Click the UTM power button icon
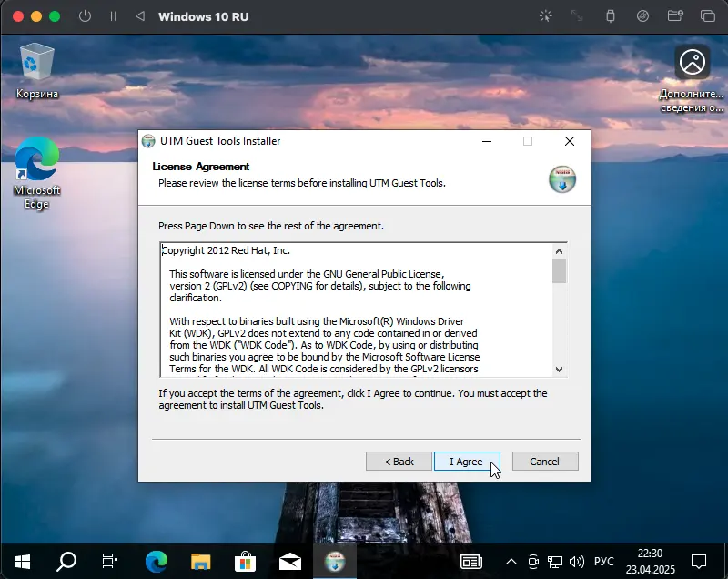The width and height of the screenshot is (728, 579). coord(85,16)
